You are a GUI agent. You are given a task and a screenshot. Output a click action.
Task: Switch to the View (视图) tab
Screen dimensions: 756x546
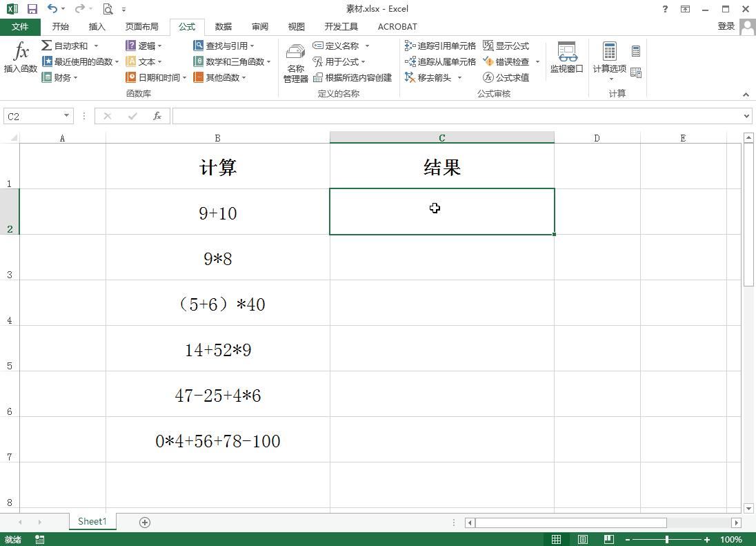click(296, 26)
